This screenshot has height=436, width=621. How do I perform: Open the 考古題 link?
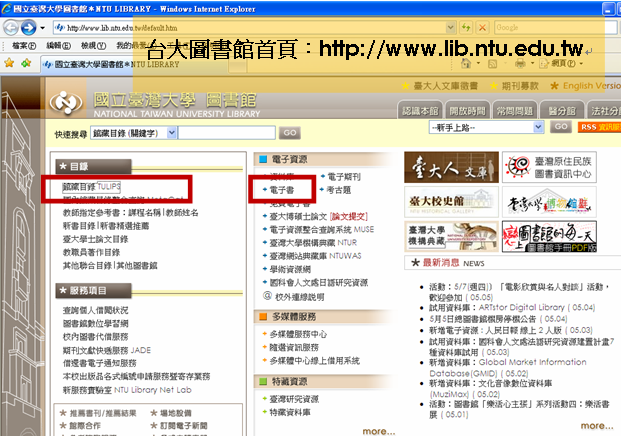[339, 190]
